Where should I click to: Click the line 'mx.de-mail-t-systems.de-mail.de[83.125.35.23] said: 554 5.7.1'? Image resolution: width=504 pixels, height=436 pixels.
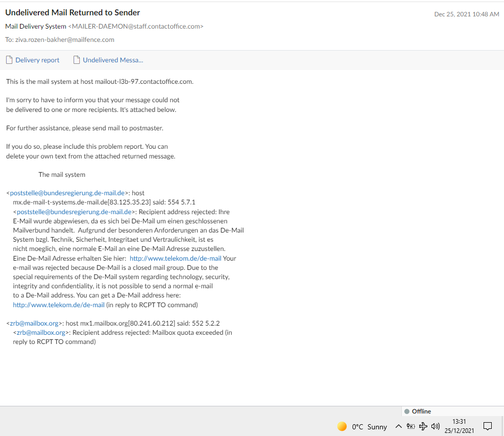[104, 202]
